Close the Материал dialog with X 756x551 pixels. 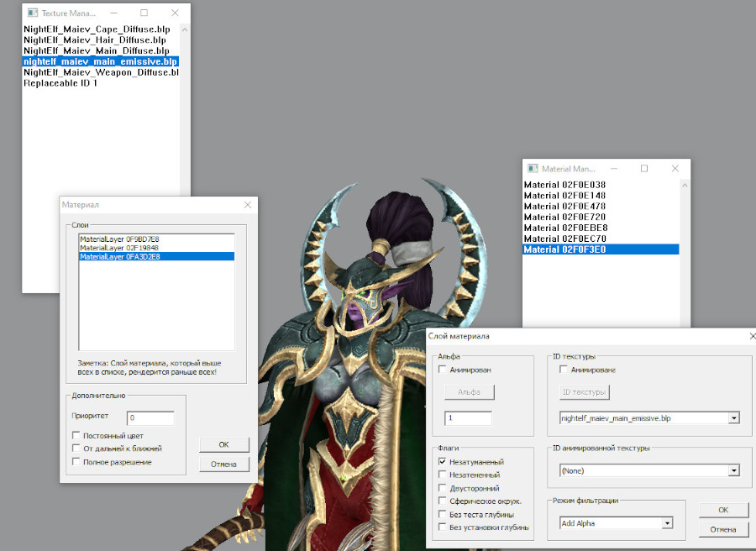[x=248, y=205]
